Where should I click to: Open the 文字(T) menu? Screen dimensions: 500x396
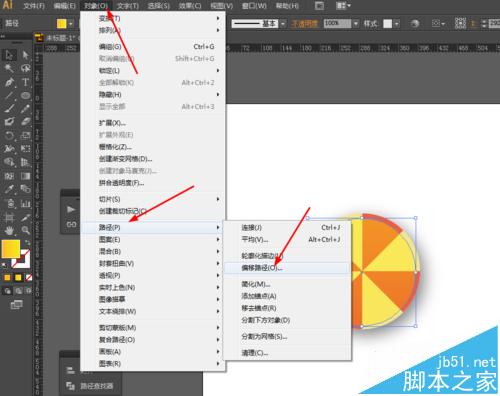(x=128, y=6)
